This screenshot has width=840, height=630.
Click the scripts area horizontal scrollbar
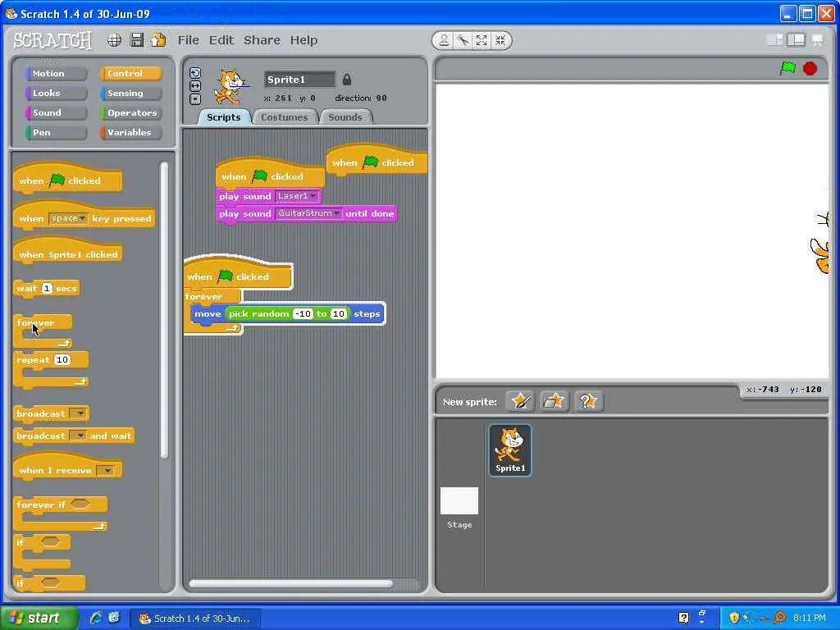[x=291, y=583]
